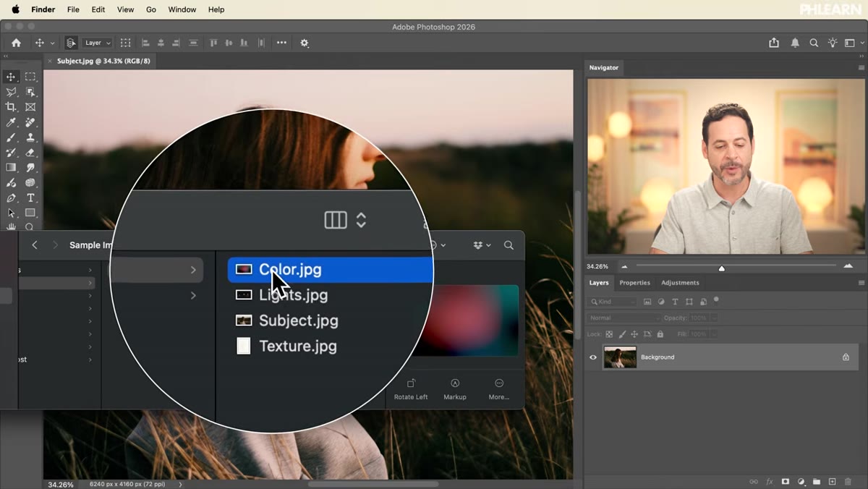Select the Crop tool

[11, 107]
